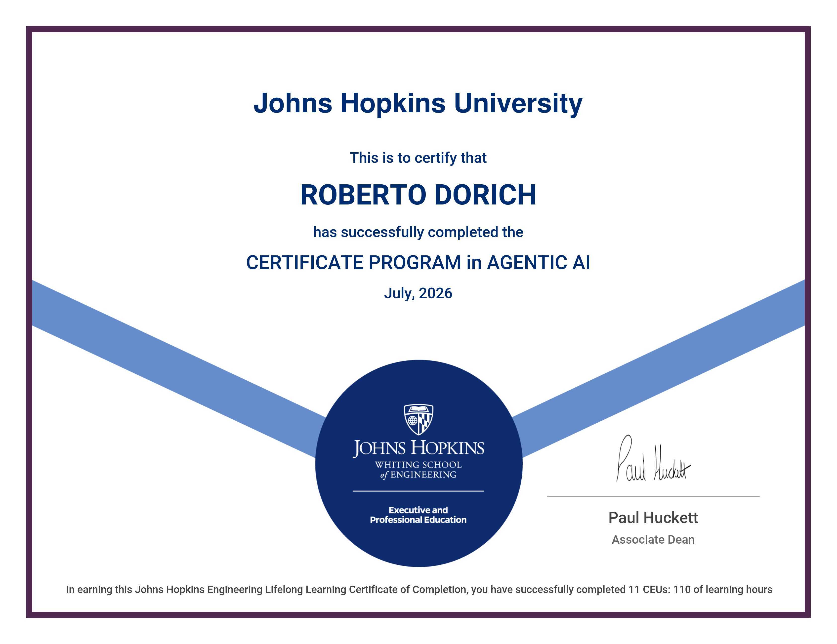The height and width of the screenshot is (644, 837).
Task: Click the Johns Hopkins shield crest icon
Action: 418,419
